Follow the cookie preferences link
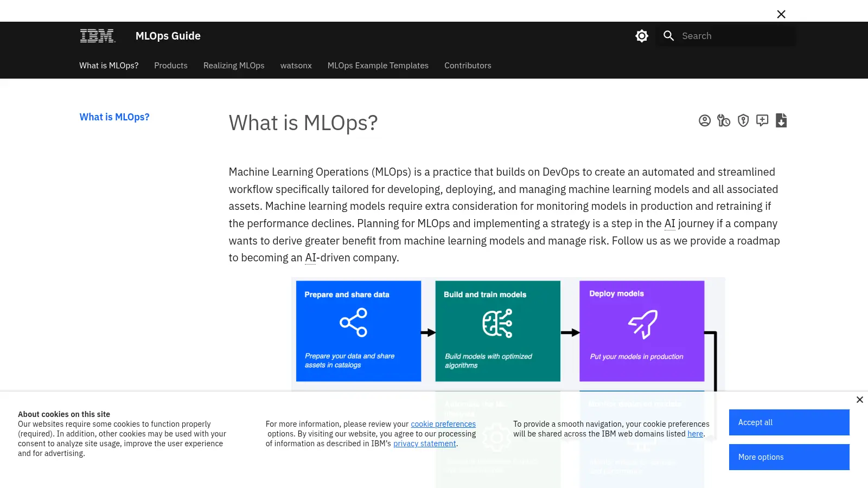The image size is (868, 488). tap(443, 424)
